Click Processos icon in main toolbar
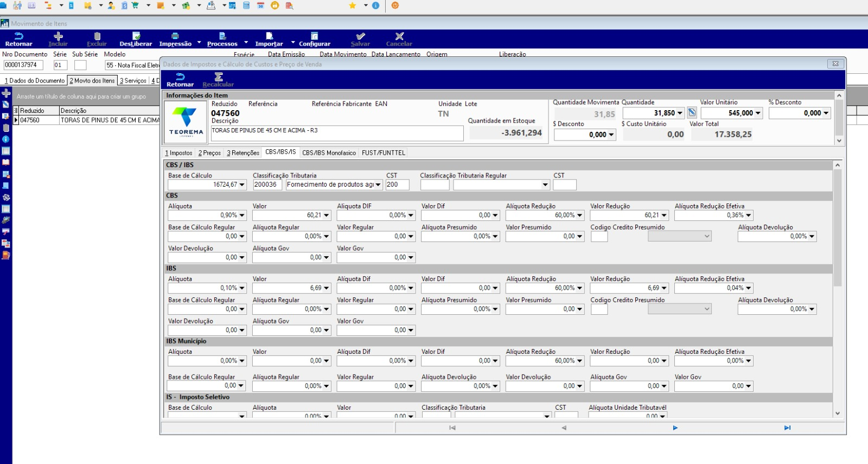 tap(222, 36)
